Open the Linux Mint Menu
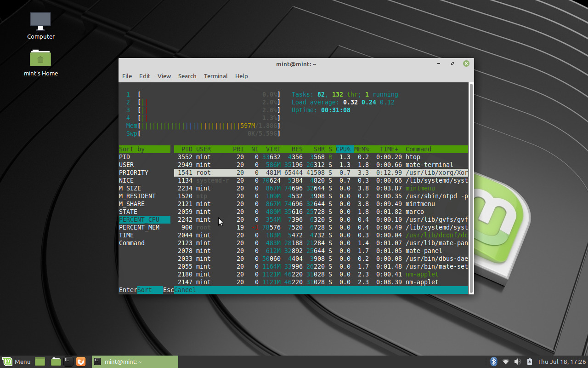This screenshot has width=588, height=368. coord(15,362)
